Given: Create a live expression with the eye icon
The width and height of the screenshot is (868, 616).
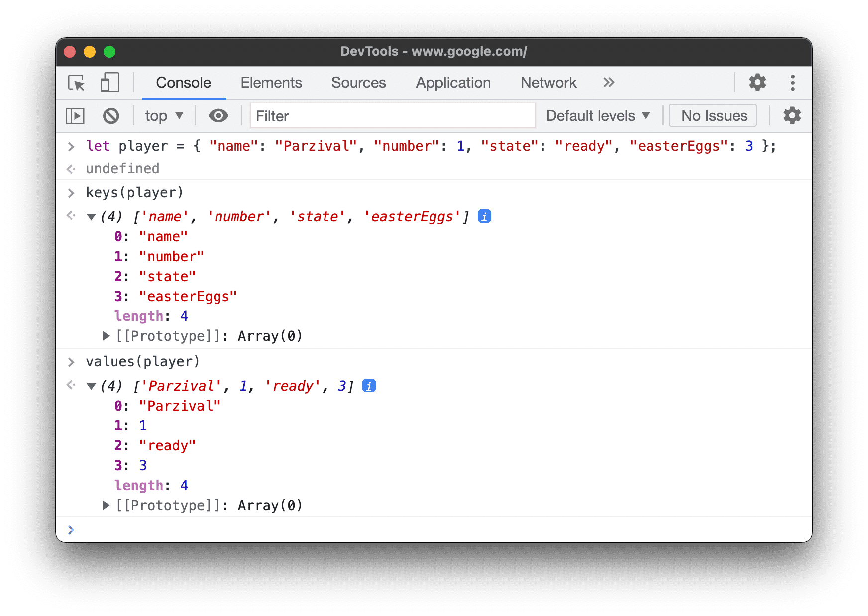Looking at the screenshot, I should click(x=218, y=115).
